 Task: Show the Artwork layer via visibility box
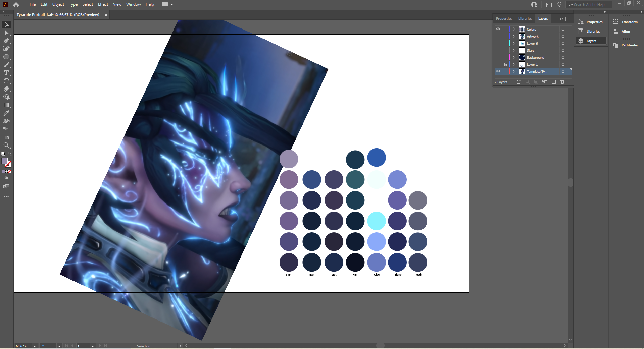pos(498,36)
